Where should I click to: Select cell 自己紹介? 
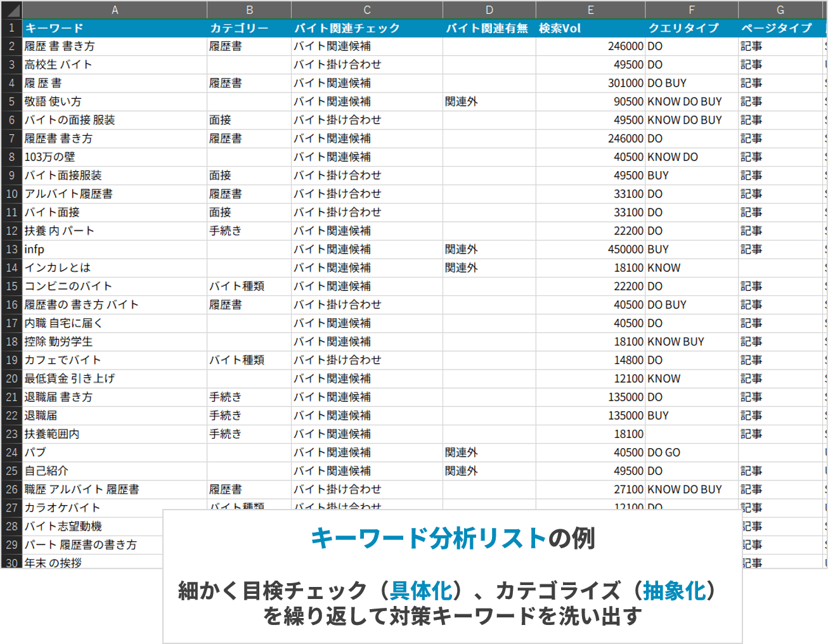point(115,471)
